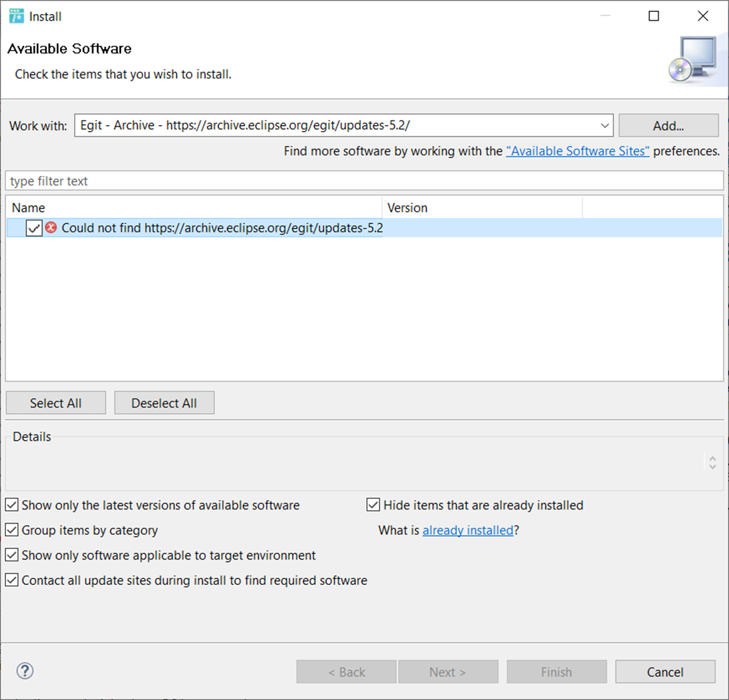The width and height of the screenshot is (729, 700).
Task: Click the Cancel button
Action: (665, 672)
